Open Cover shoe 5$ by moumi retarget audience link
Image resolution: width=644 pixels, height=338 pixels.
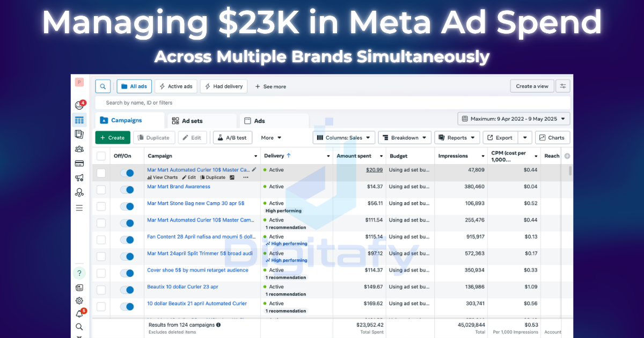click(198, 270)
